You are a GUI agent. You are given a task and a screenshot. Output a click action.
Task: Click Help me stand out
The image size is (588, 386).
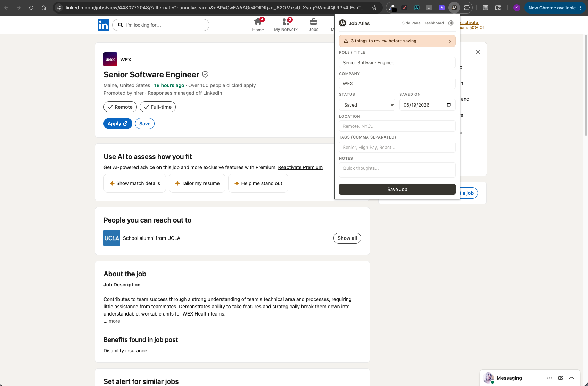(258, 183)
